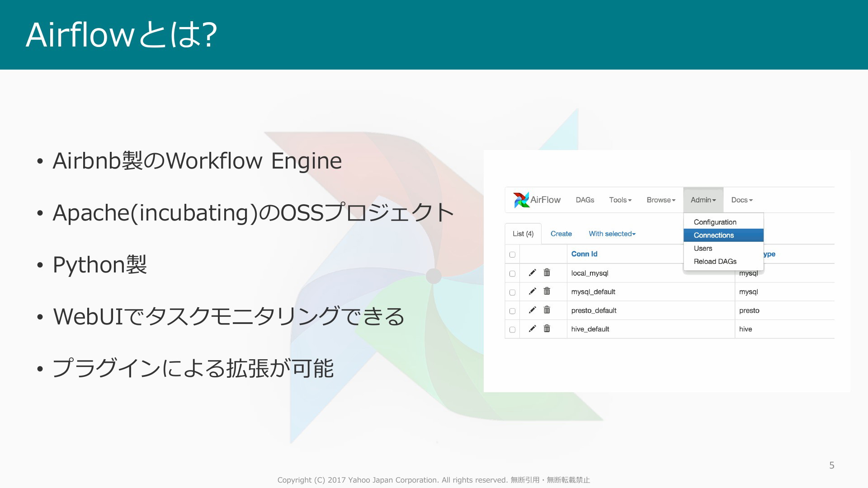Click slide page number 5
Viewport: 868px width, 488px height.
pyautogui.click(x=831, y=465)
